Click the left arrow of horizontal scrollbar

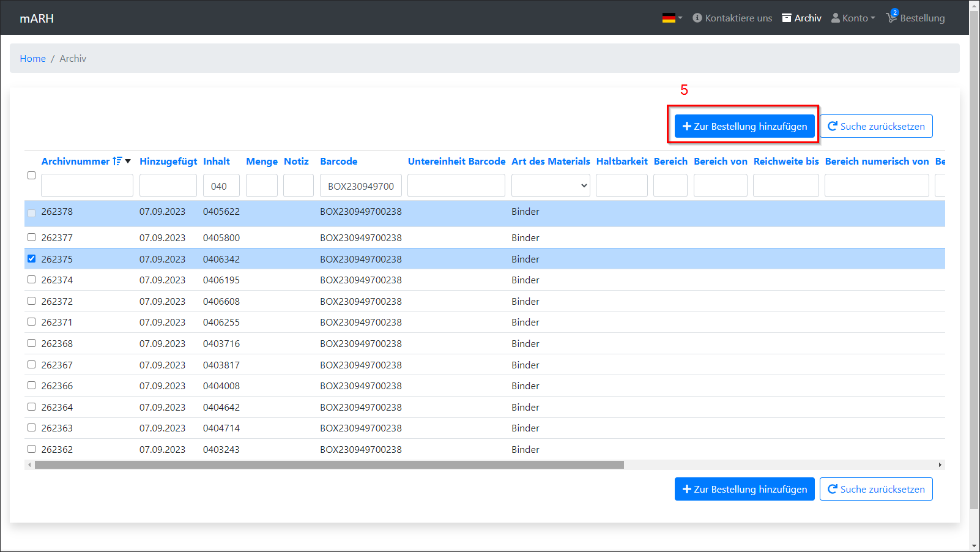point(29,465)
